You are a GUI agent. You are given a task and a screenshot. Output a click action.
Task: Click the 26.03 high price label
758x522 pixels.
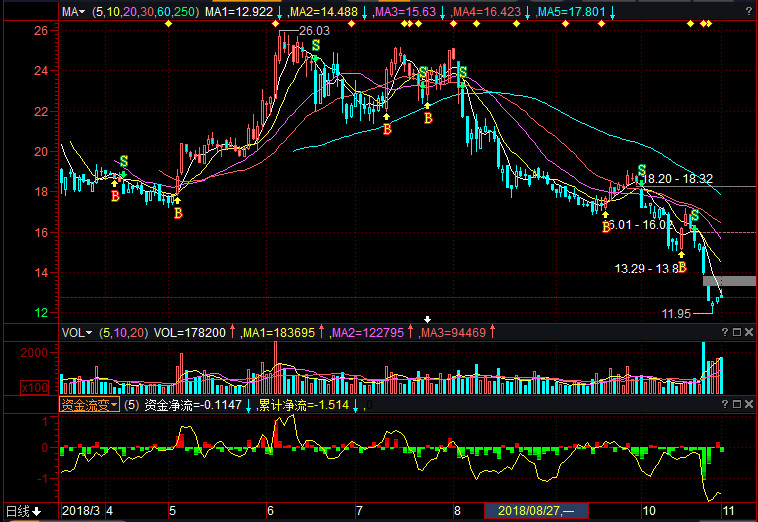314,31
